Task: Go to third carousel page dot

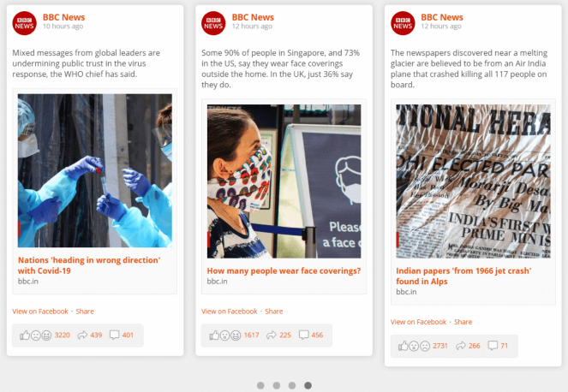Action: click(292, 385)
